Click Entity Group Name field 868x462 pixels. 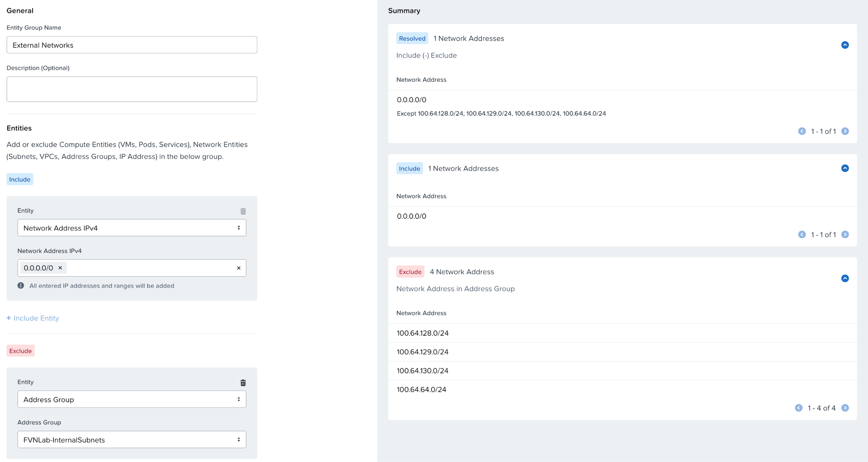(131, 45)
